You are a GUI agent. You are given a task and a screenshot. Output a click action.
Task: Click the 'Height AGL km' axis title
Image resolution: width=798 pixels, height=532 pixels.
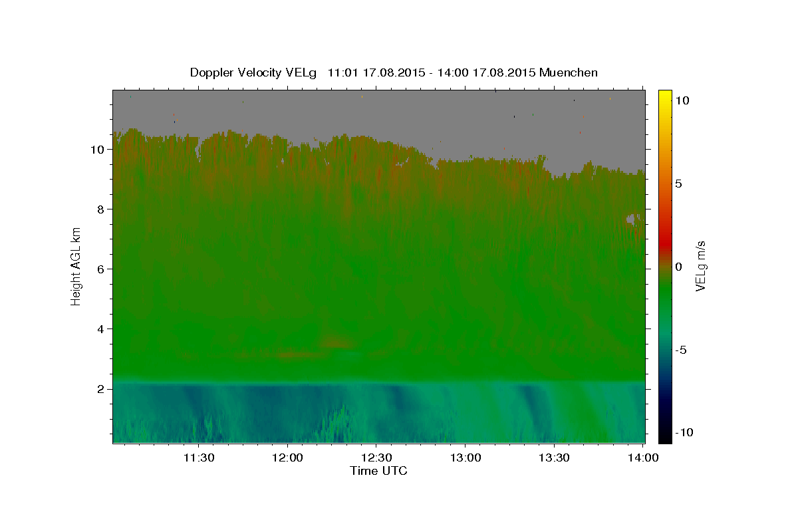pos(76,266)
